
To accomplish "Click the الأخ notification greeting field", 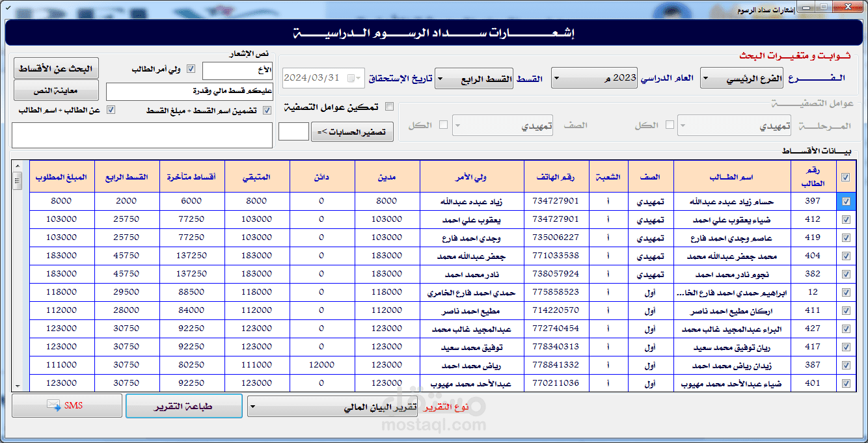I will pos(237,70).
